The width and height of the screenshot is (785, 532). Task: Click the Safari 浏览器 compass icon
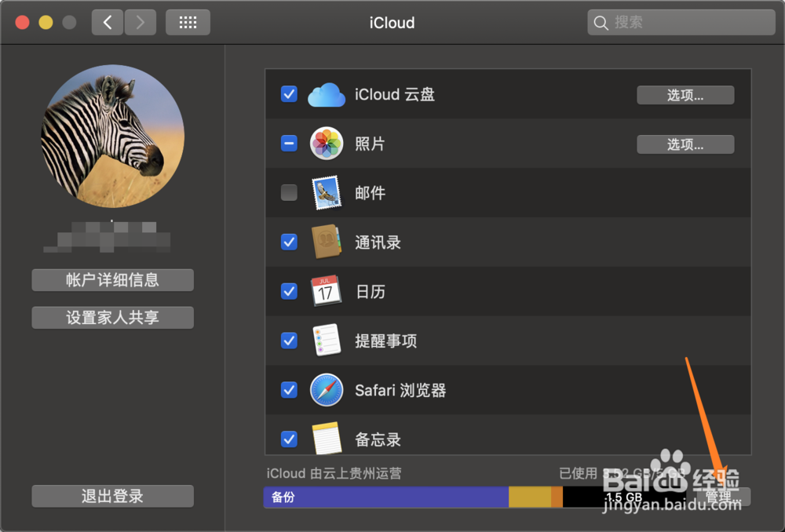pyautogui.click(x=327, y=390)
